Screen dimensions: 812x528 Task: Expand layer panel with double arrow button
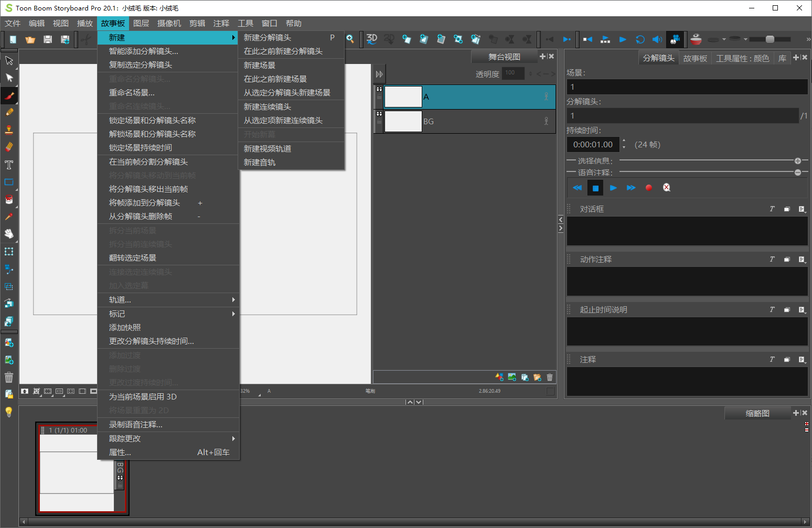click(379, 74)
